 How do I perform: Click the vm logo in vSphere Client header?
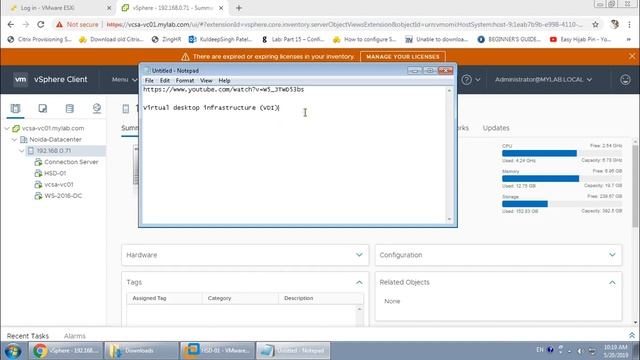click(x=20, y=79)
